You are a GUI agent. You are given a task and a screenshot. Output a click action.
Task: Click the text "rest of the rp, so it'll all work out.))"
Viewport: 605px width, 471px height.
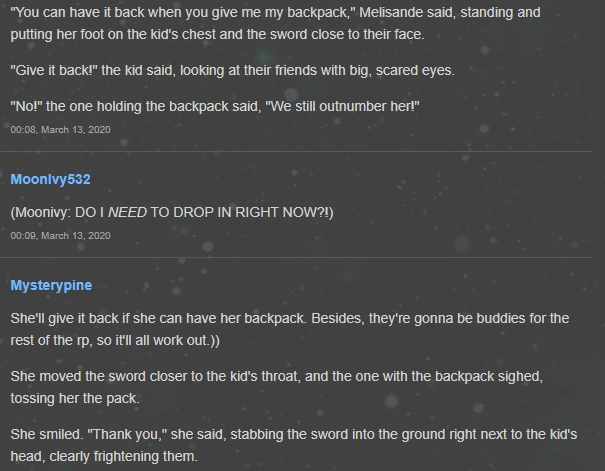click(115, 341)
